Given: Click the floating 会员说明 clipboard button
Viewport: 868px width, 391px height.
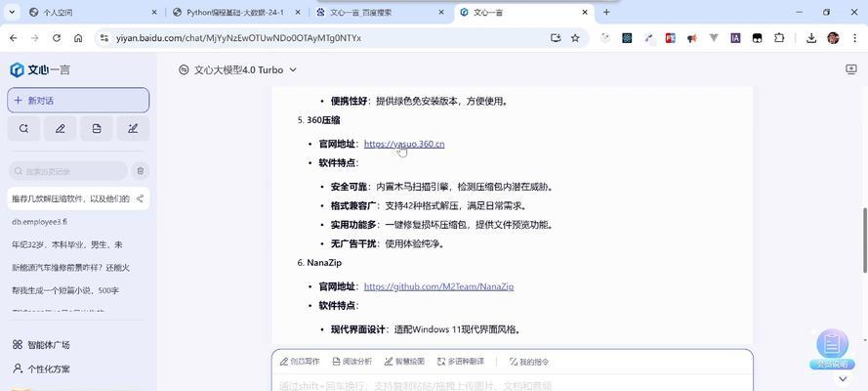Looking at the screenshot, I should pyautogui.click(x=832, y=349).
